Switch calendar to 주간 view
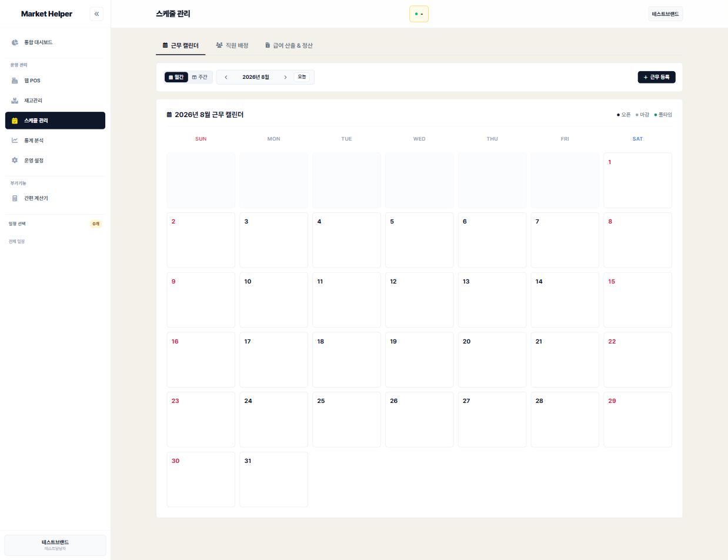The width and height of the screenshot is (728, 560). pyautogui.click(x=200, y=77)
